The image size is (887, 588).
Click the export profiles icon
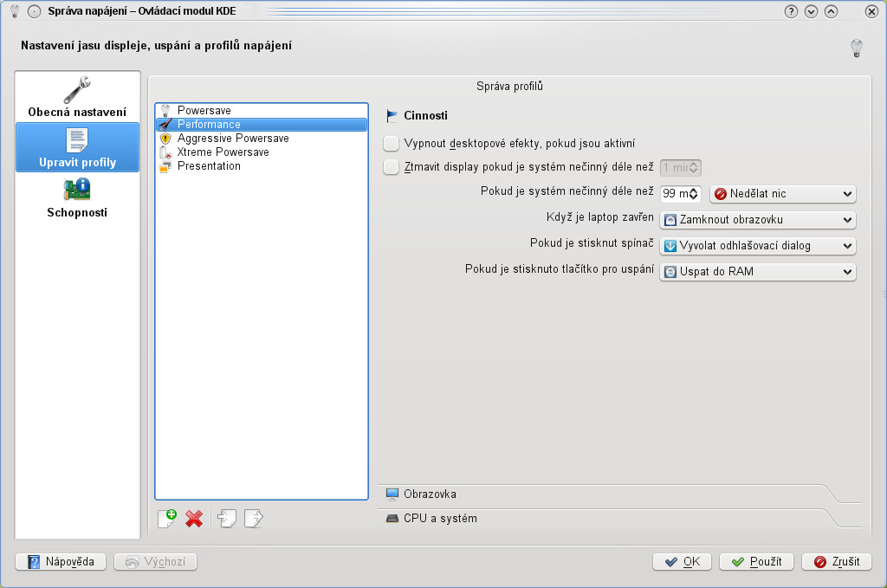254,518
